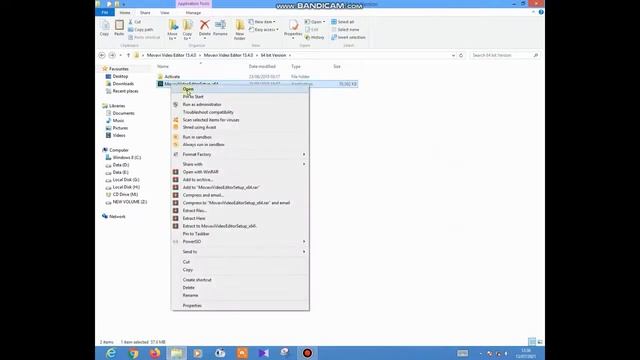Select the Activate folder in the file list

pos(172,77)
